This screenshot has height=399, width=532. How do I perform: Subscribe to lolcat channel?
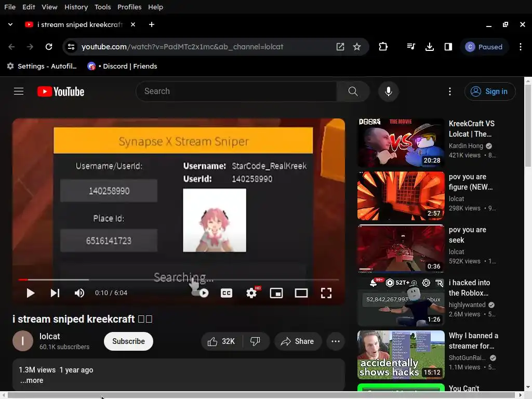click(128, 341)
